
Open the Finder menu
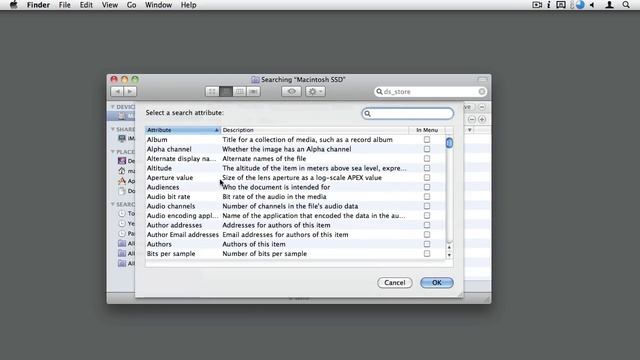pos(38,5)
